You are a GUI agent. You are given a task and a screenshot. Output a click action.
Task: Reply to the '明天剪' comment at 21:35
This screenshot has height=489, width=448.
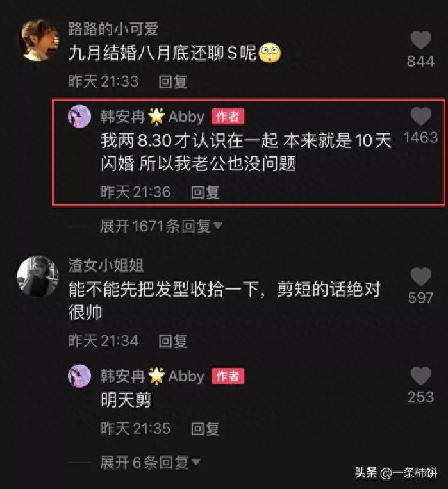tap(205, 429)
